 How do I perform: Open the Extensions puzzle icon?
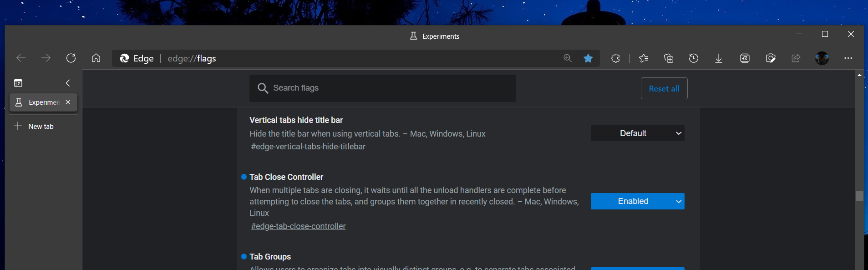pos(615,58)
